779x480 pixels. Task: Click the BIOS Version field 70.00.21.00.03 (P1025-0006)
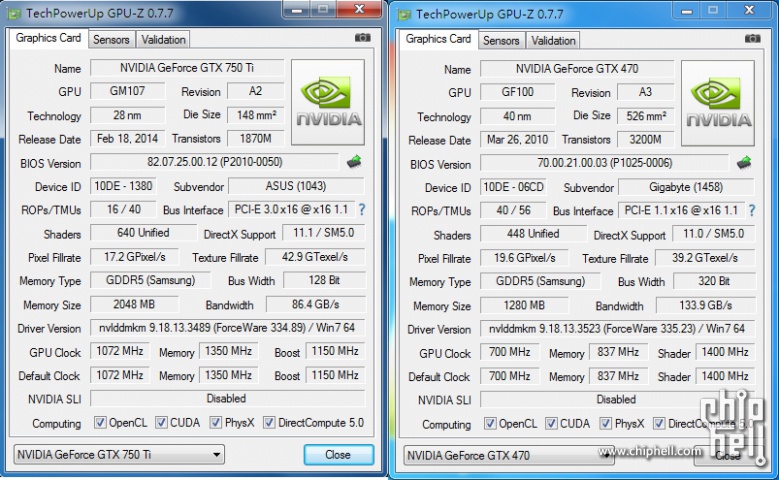(x=605, y=163)
